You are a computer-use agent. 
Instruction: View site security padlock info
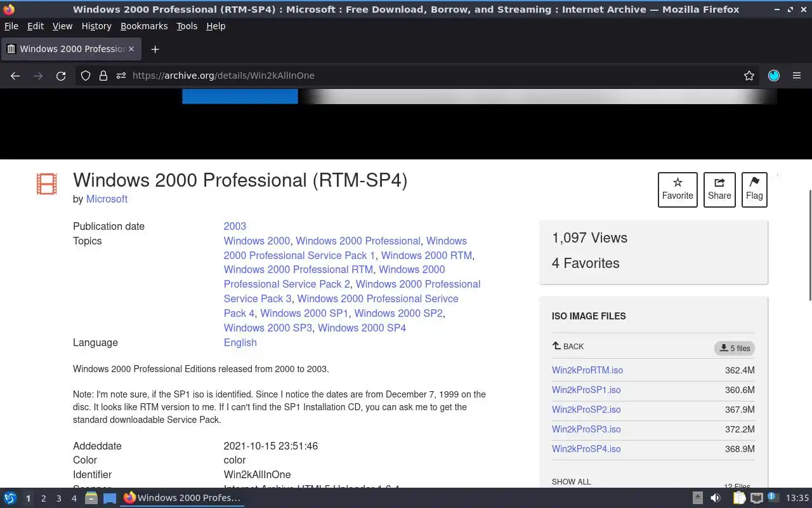pos(103,76)
